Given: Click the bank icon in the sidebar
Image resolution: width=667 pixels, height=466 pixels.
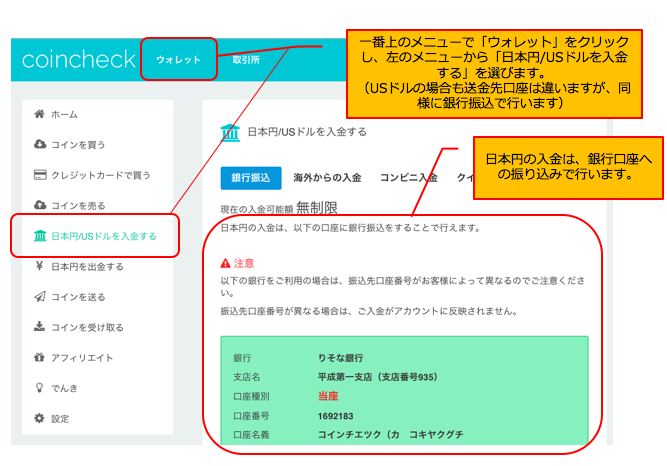Looking at the screenshot, I should [x=40, y=235].
